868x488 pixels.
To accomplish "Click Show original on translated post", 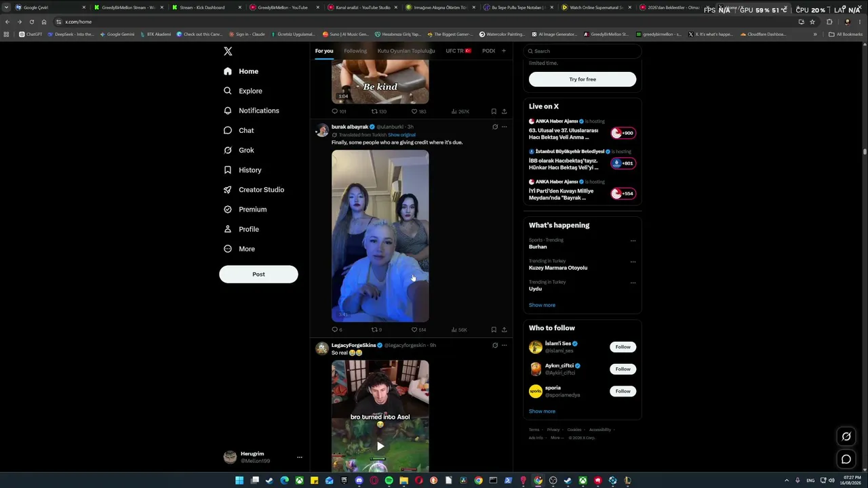I will pos(401,135).
